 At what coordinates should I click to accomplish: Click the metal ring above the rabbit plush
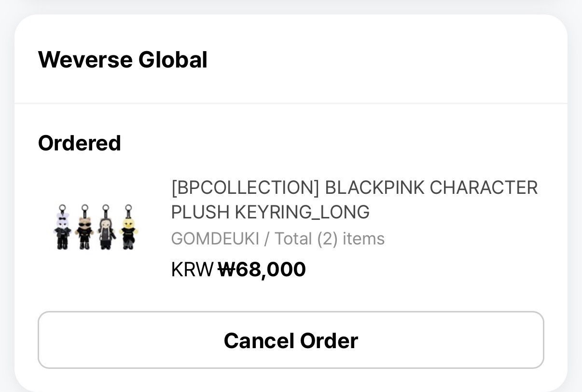(x=62, y=208)
